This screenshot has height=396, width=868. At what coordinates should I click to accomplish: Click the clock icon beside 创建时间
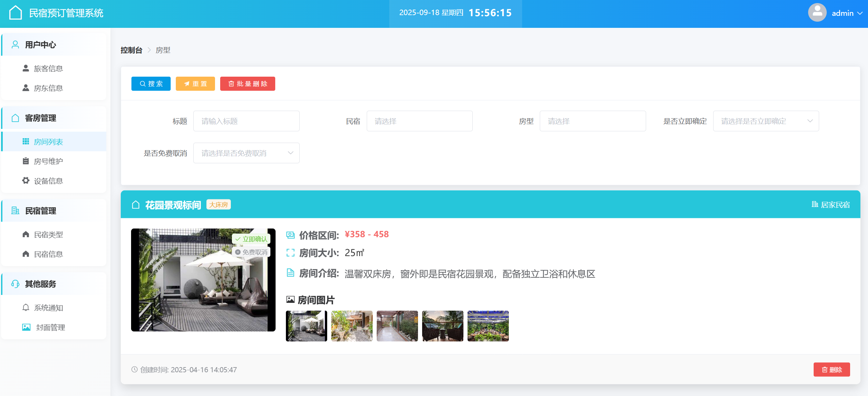tap(135, 370)
